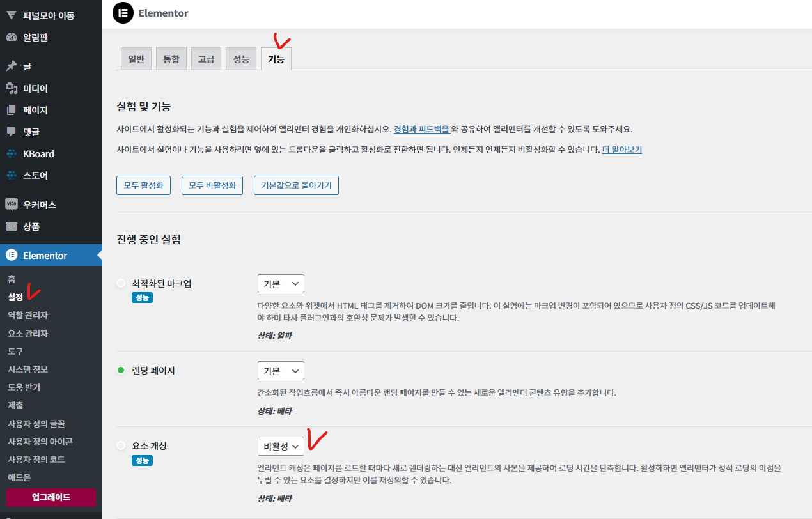Go to Elementor 홈 submenu
The width and height of the screenshot is (812, 519).
pyautogui.click(x=12, y=279)
